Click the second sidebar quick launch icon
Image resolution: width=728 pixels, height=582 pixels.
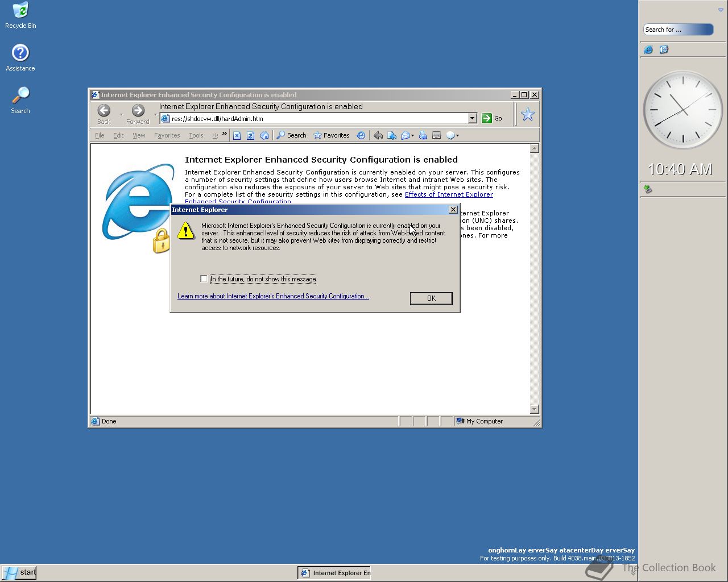tap(664, 49)
